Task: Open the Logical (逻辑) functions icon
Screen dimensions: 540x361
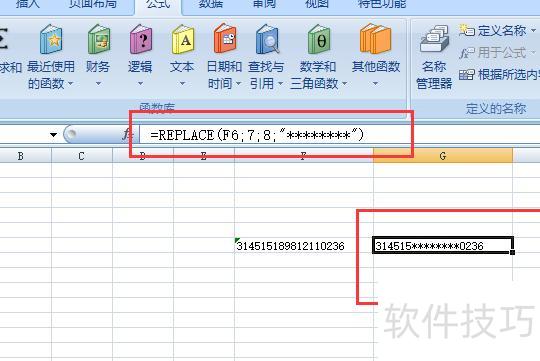Action: tap(141, 39)
